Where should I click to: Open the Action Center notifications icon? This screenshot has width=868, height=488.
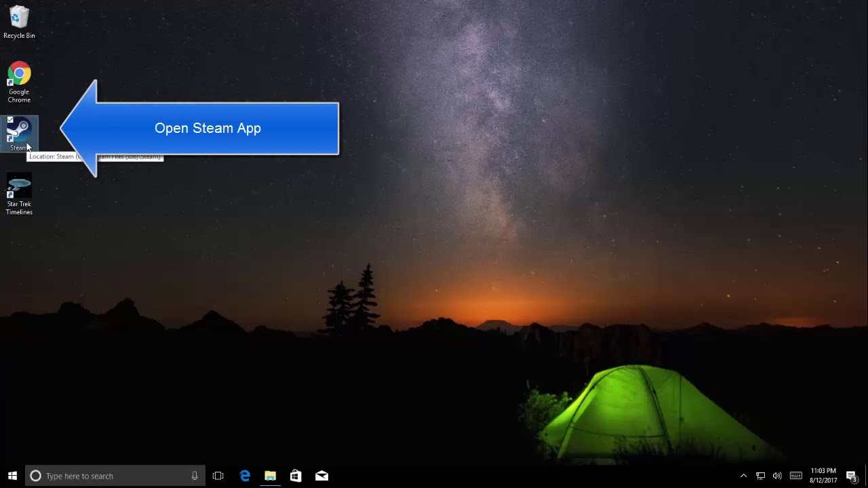[852, 476]
